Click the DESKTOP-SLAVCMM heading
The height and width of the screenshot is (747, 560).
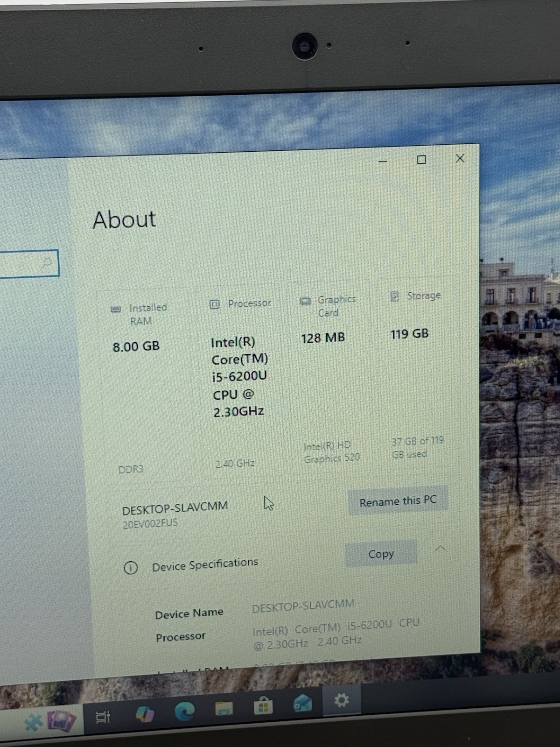pyautogui.click(x=175, y=508)
